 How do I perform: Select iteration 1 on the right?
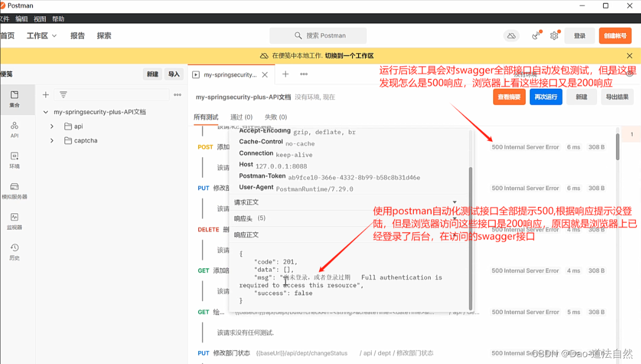click(x=632, y=134)
